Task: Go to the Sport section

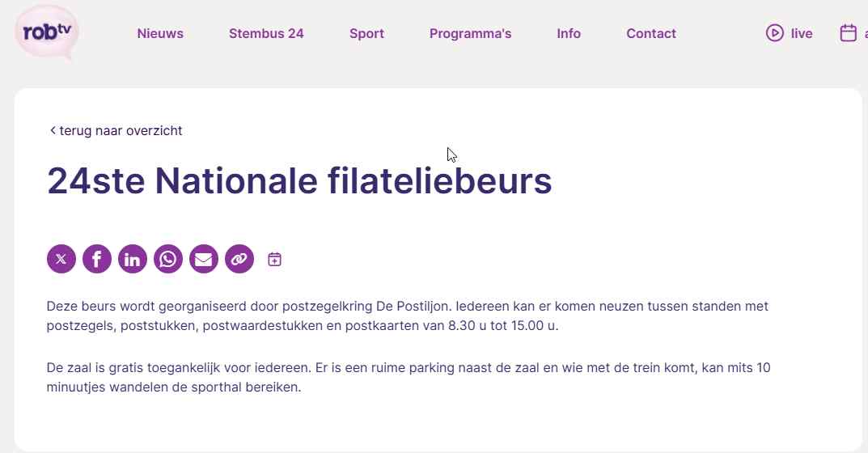Action: 366,34
